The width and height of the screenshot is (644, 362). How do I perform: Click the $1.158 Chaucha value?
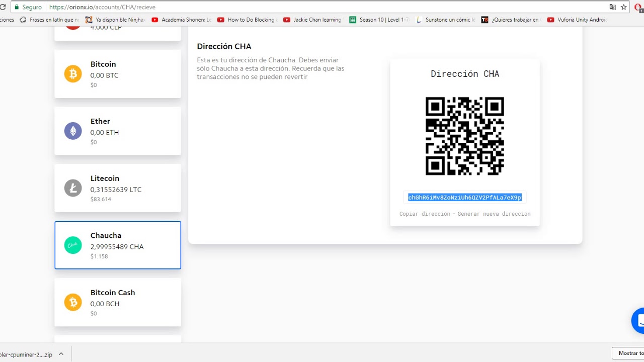coord(99,256)
